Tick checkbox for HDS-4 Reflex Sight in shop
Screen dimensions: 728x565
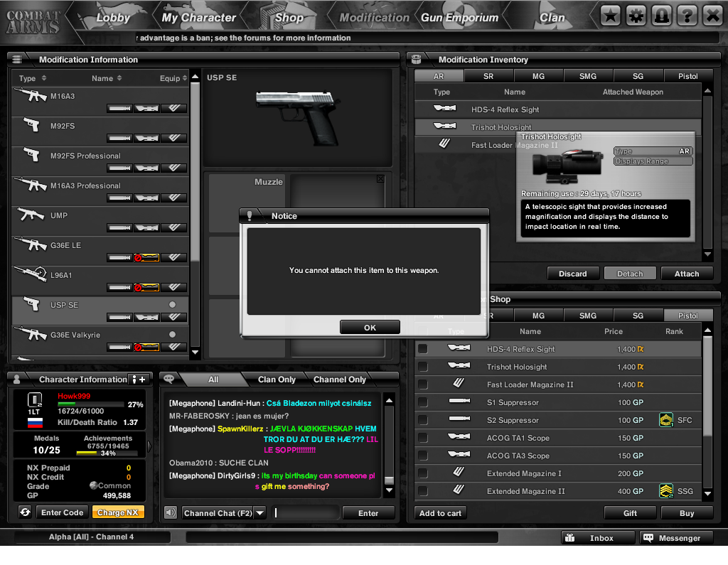point(423,349)
